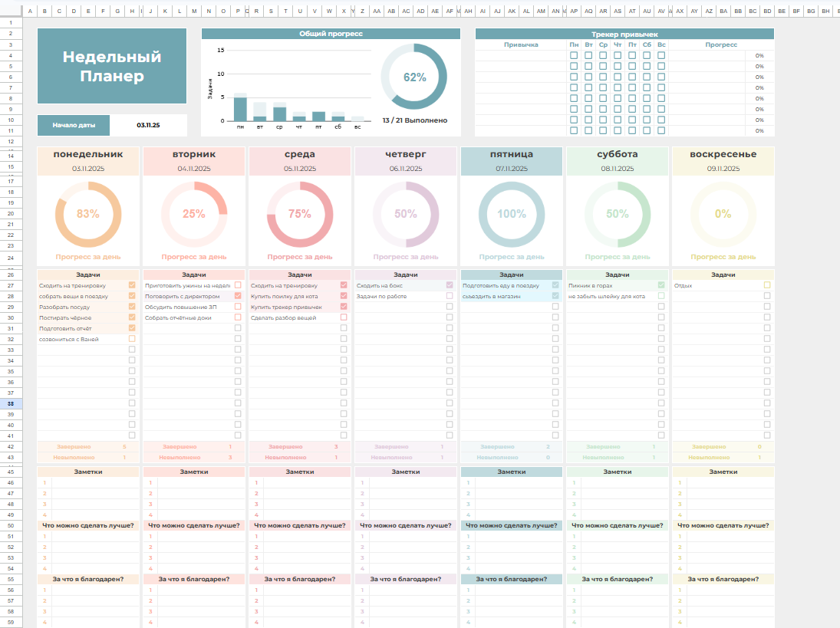
Task: Check the "Обсудить повышение ЗП" box
Action: click(238, 307)
